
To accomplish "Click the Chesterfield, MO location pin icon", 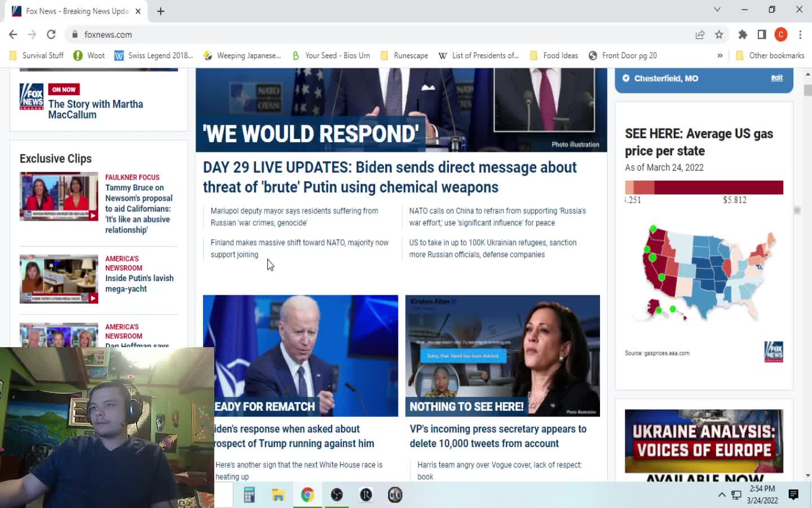I will click(626, 78).
